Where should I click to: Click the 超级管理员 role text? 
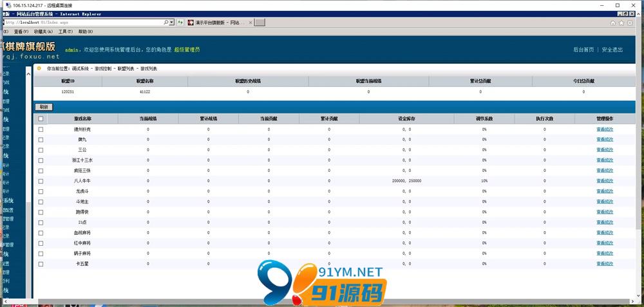point(187,50)
